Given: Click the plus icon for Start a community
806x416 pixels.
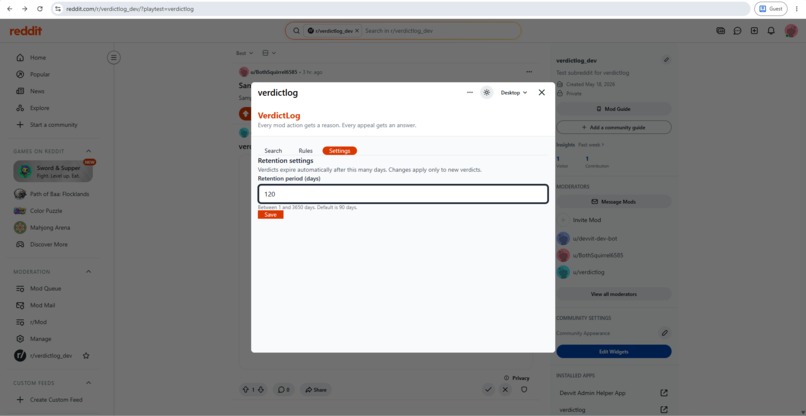Looking at the screenshot, I should pyautogui.click(x=20, y=125).
